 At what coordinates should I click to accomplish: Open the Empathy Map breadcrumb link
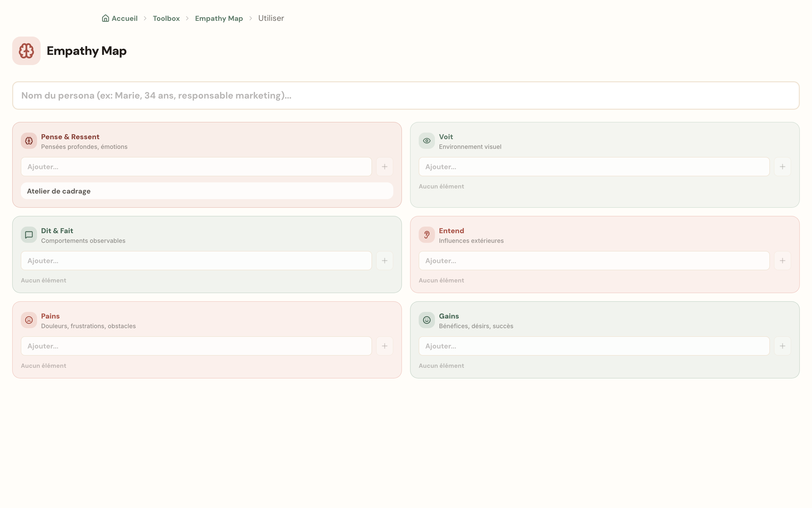coord(219,18)
